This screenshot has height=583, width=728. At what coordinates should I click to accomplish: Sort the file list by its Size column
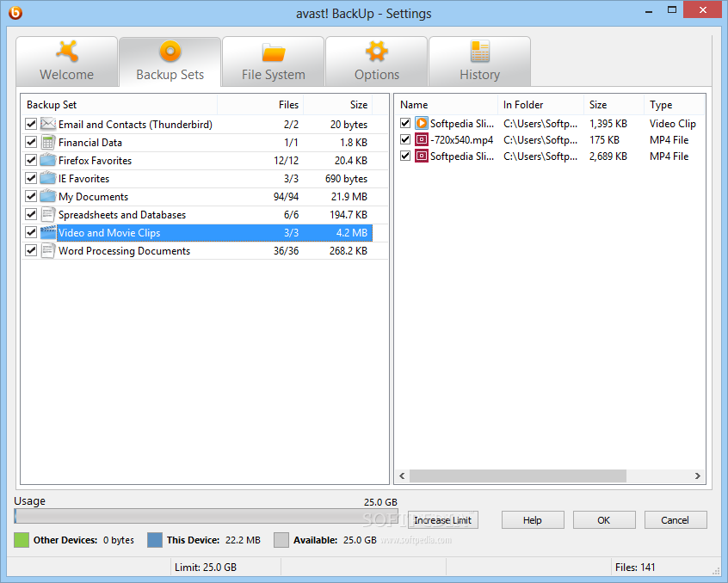(614, 105)
